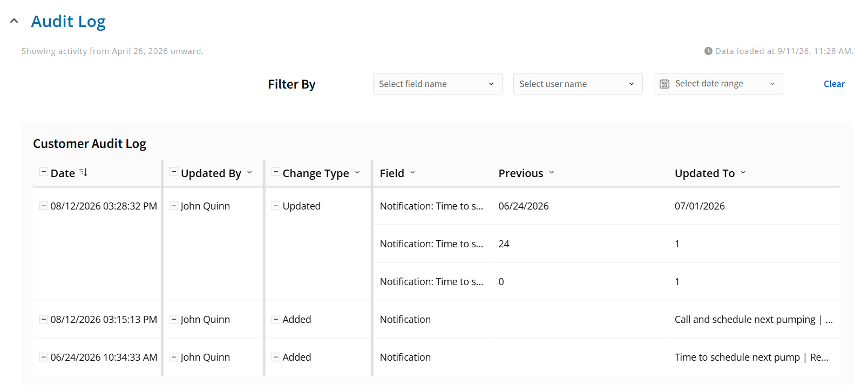Click the Clear filters link
Image resolution: width=868 pixels, height=385 pixels.
tap(834, 84)
